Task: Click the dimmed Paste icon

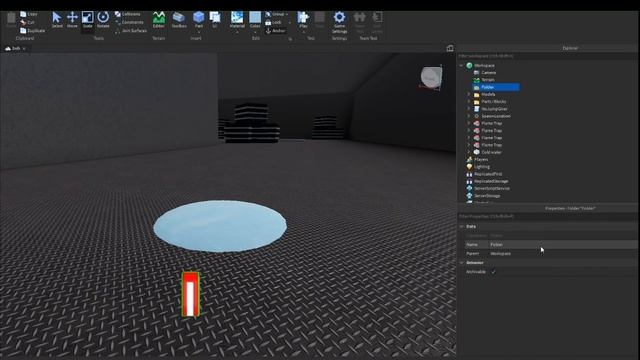Action: coord(11,18)
